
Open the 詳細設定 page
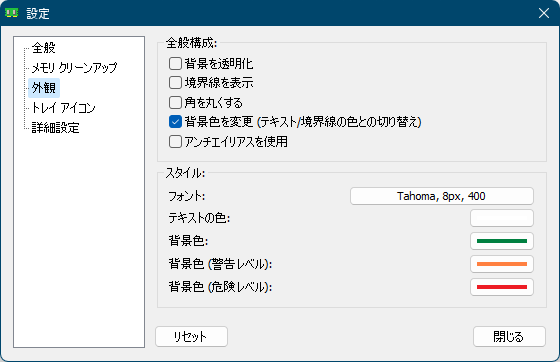(55, 128)
